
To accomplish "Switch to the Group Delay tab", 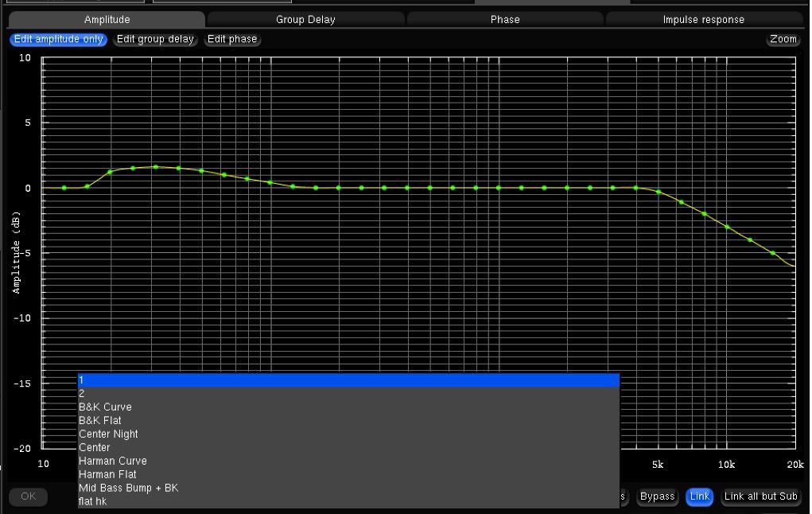I will pos(305,19).
